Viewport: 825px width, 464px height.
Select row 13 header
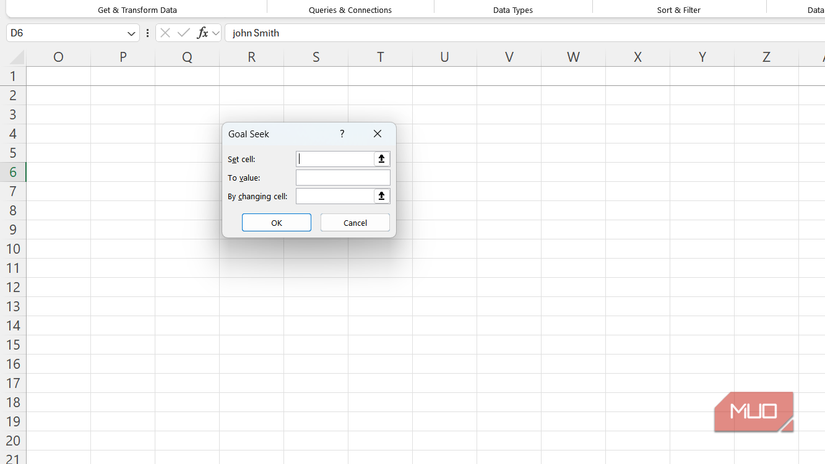(13, 307)
